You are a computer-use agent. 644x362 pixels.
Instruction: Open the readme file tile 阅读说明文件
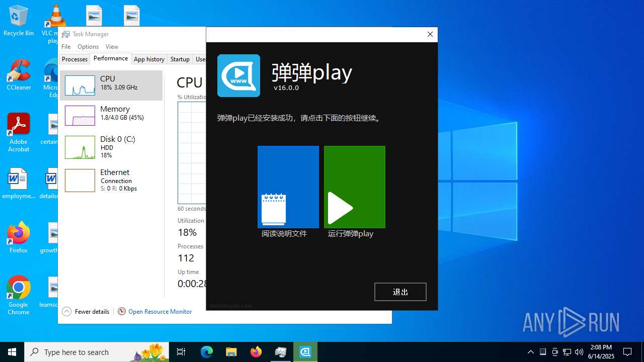tap(288, 187)
